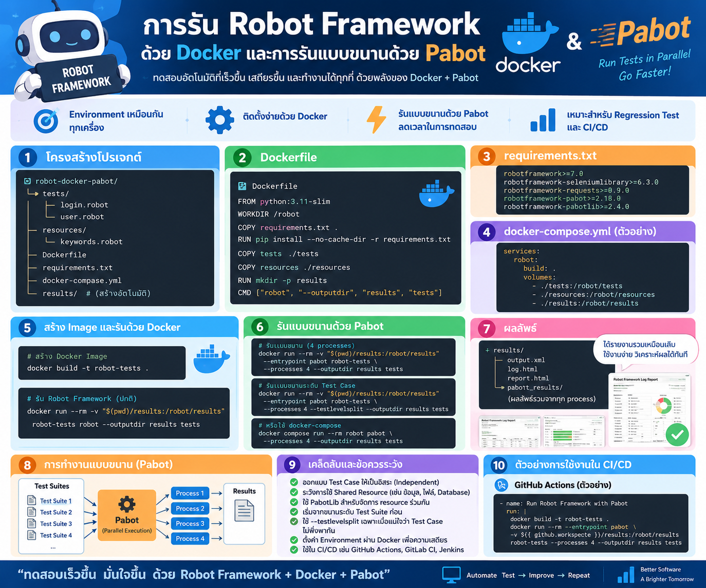Viewport: 706px width, 588px height.
Task: Click the folder icon before robot-docker-pabot/
Action: point(27,181)
